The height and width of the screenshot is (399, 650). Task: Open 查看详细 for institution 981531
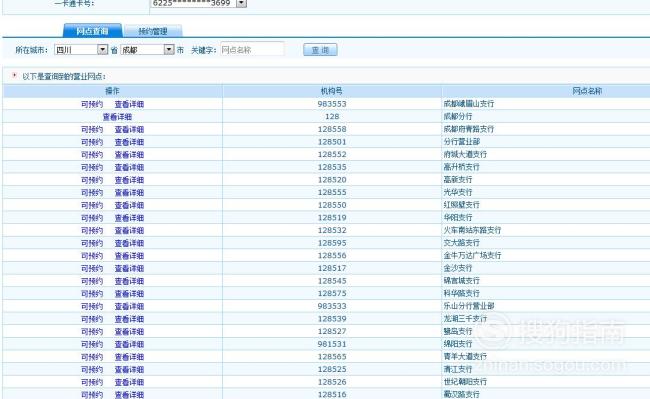[129, 344]
